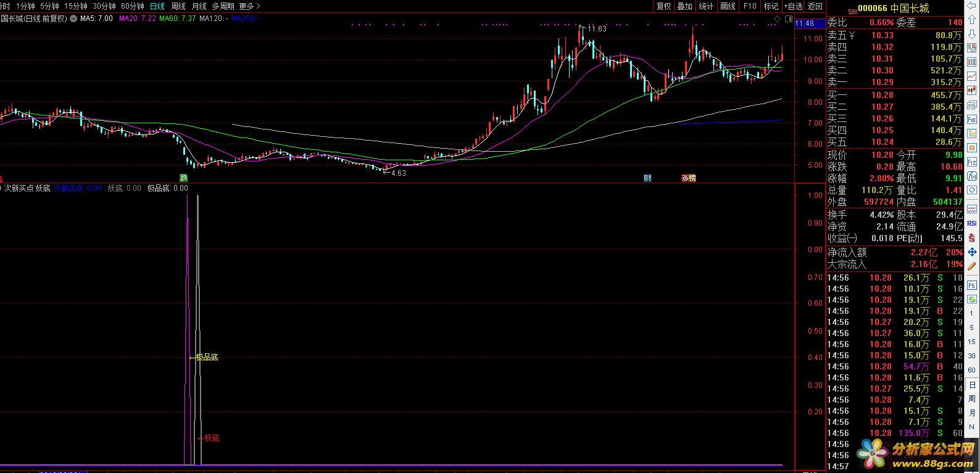The image size is (980, 473).
Task: Open the wave indicator sidebar icon
Action: click(971, 208)
